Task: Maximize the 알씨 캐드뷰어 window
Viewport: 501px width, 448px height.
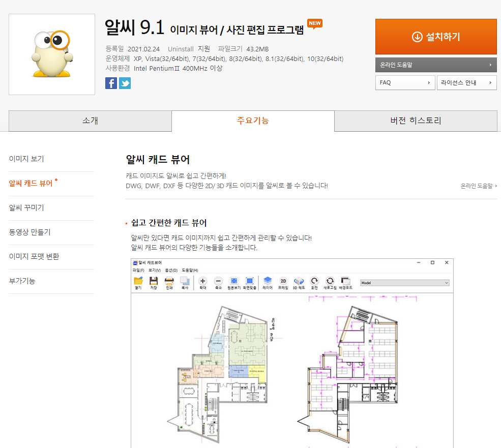Action: pyautogui.click(x=433, y=263)
